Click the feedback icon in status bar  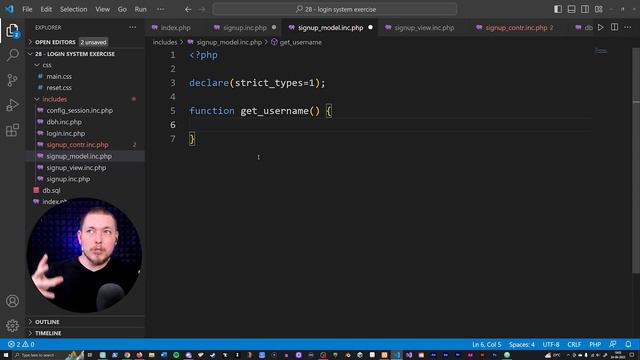[613, 344]
